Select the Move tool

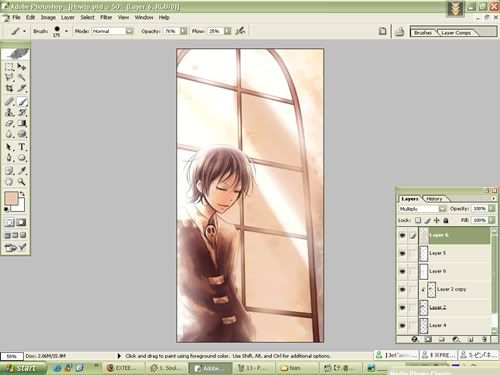[22, 67]
